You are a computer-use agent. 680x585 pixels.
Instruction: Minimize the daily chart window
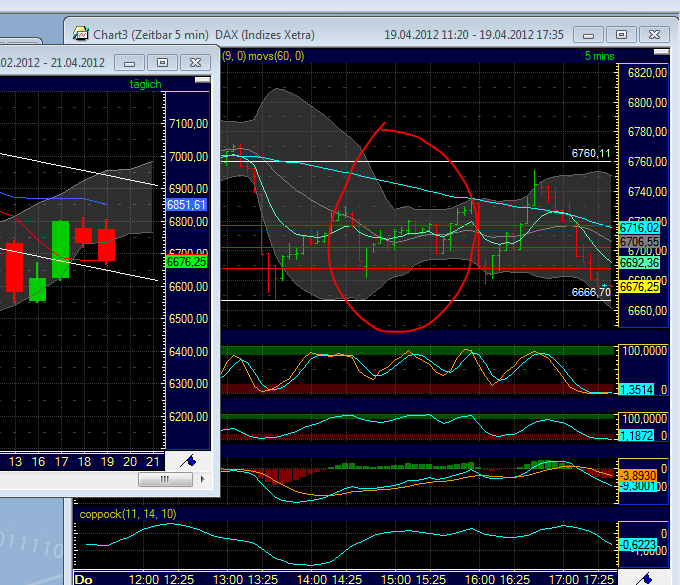point(129,63)
